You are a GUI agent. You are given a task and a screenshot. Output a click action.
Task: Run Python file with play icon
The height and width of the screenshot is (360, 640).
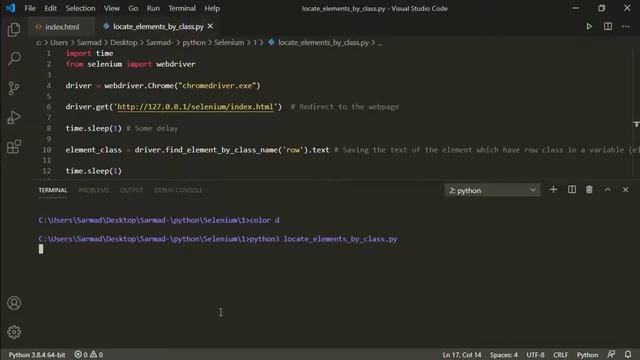[x=589, y=27]
